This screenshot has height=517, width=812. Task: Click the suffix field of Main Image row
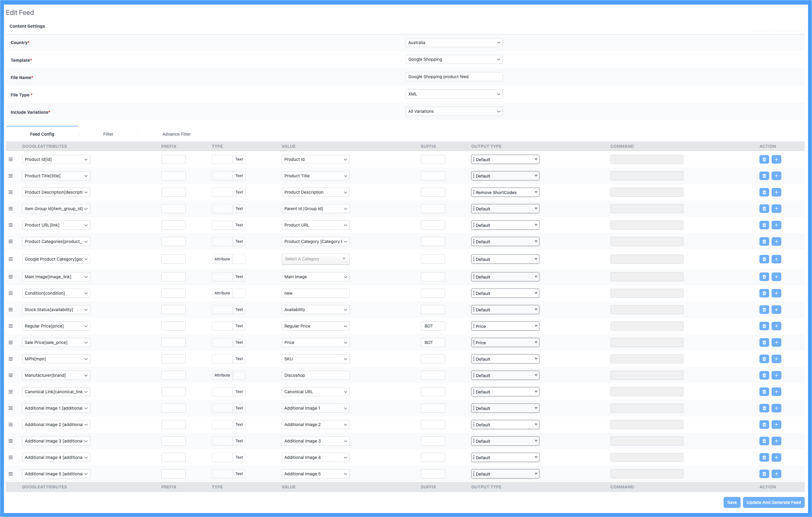433,277
